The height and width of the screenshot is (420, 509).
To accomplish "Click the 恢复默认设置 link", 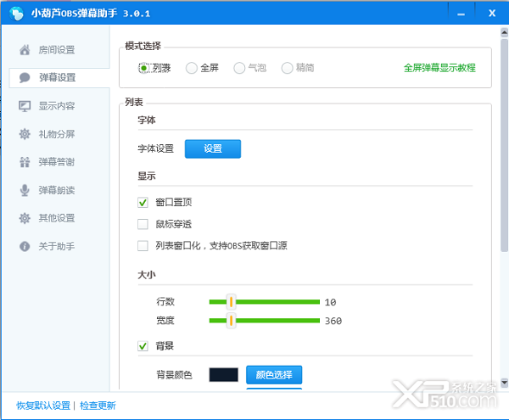I will click(43, 406).
